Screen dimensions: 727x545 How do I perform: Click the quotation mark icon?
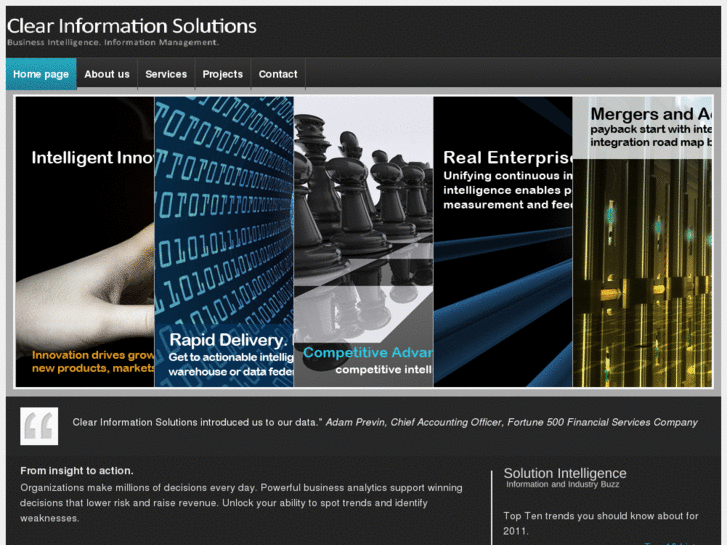(39, 426)
